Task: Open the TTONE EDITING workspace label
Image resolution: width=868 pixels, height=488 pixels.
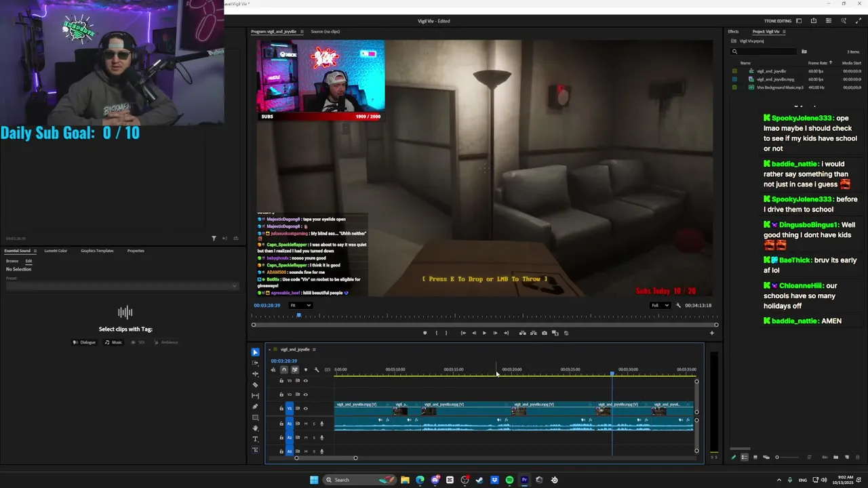Action: 778,21
